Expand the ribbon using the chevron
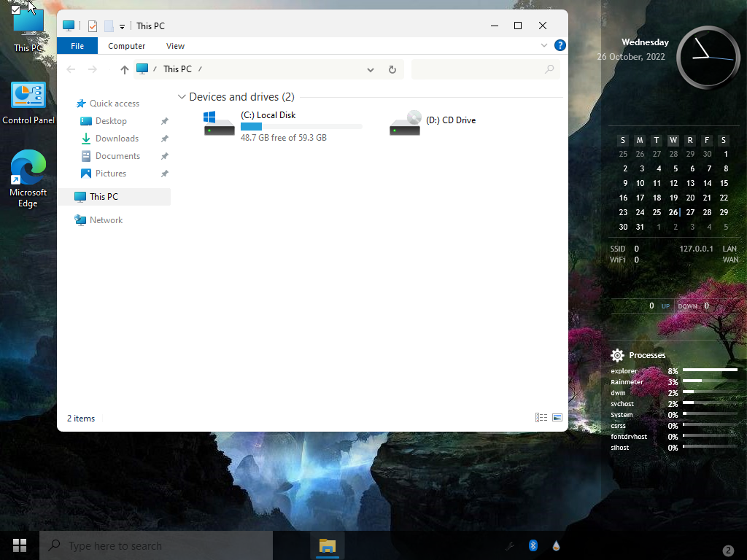Viewport: 747px width, 560px height. click(x=544, y=45)
